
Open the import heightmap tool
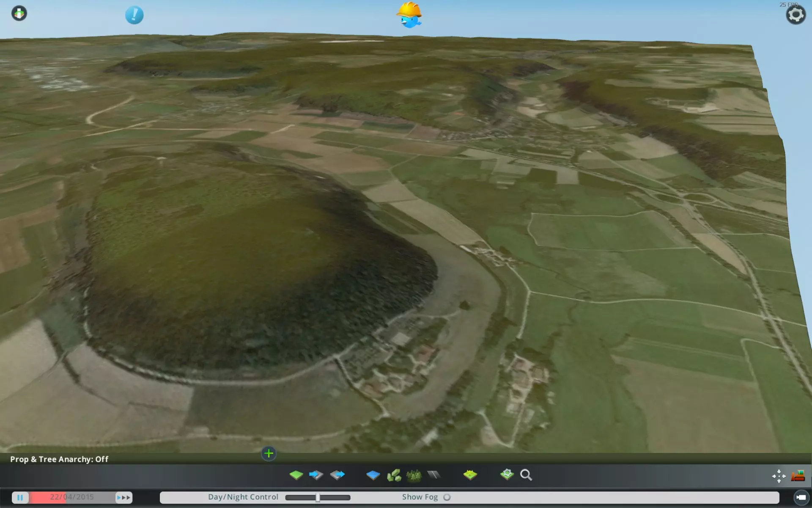pos(316,475)
